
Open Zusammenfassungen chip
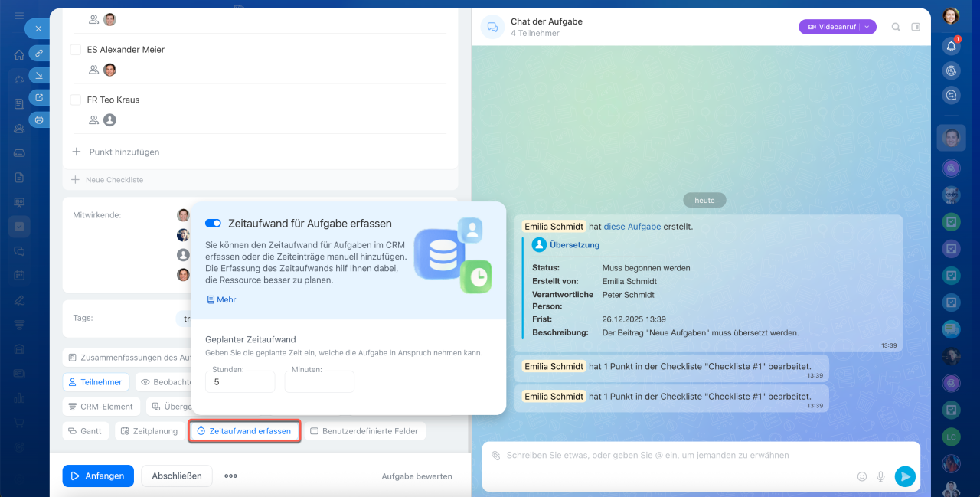coord(127,357)
